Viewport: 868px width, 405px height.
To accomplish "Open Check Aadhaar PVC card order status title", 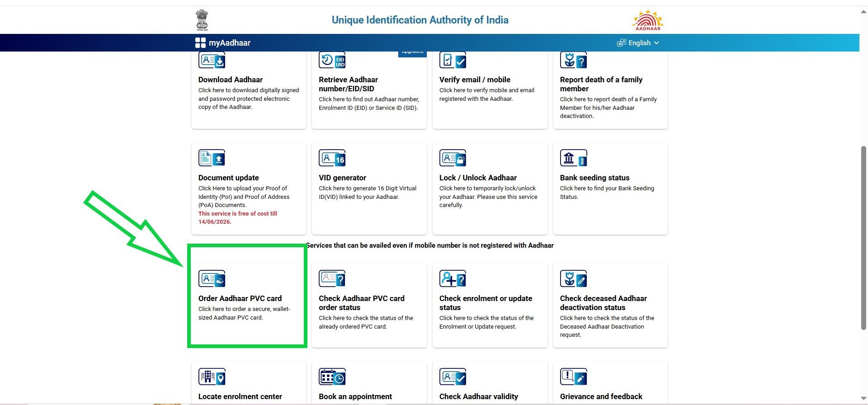I will click(362, 303).
